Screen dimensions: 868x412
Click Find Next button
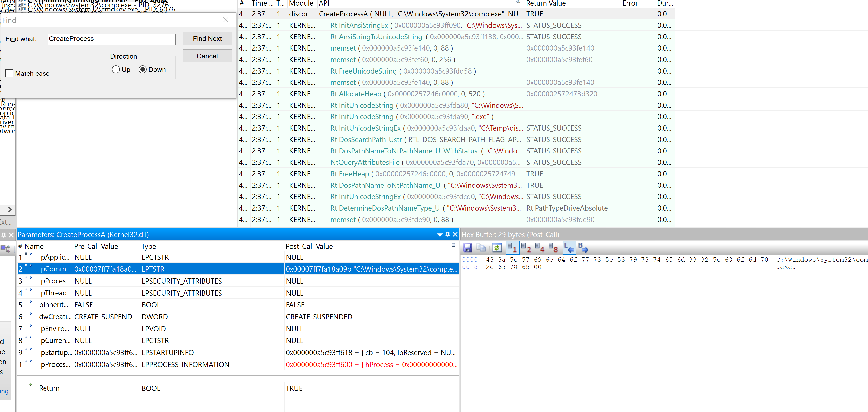pos(207,39)
